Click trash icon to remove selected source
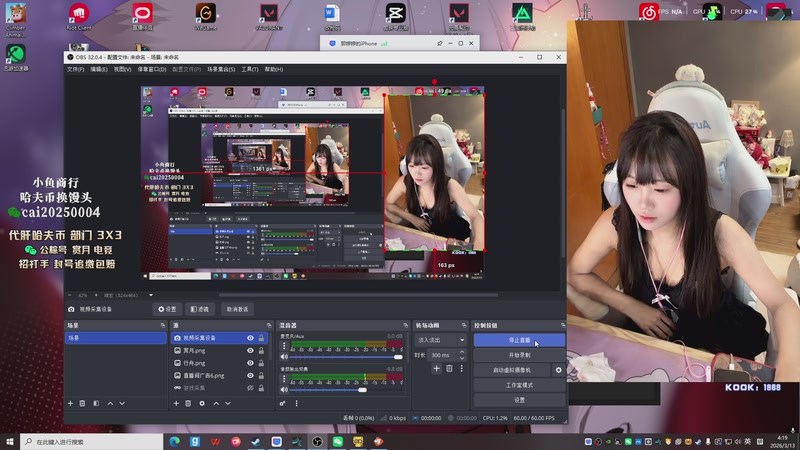 coord(188,403)
